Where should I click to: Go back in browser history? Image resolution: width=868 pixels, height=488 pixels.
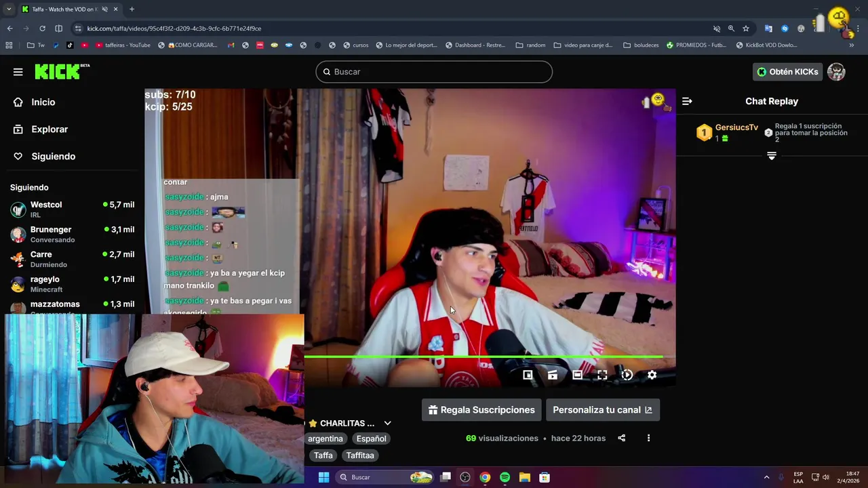click(9, 28)
